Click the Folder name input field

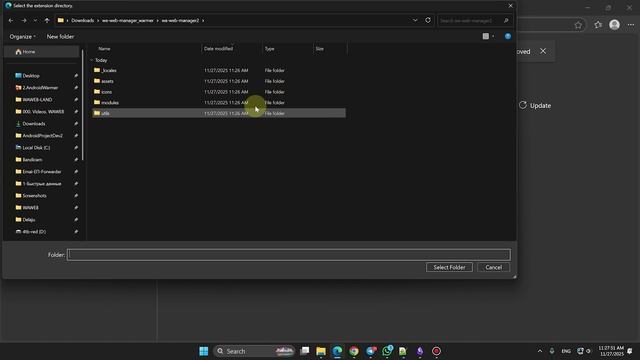tap(289, 255)
